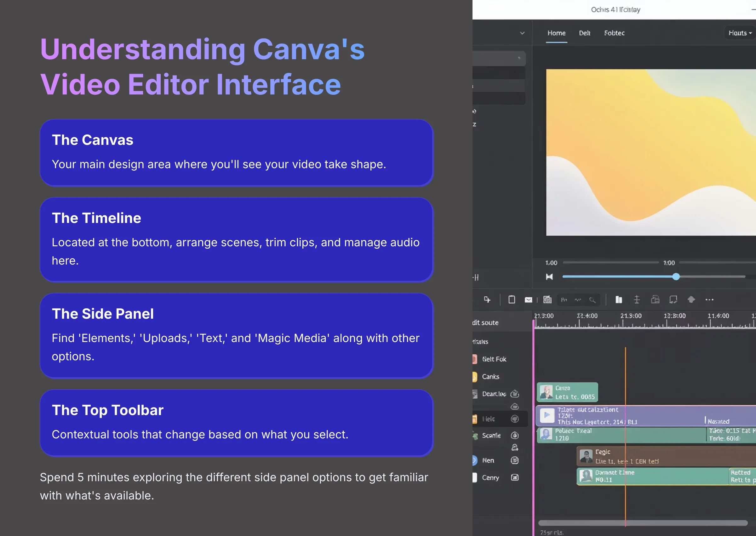Click the vertical align icon in timeline toolbar
This screenshot has height=536, width=756.
tap(637, 299)
